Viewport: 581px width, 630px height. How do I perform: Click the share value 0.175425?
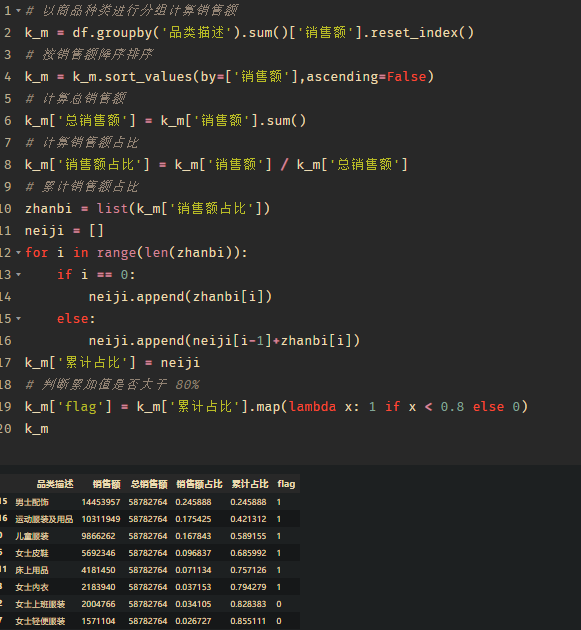pos(193,519)
